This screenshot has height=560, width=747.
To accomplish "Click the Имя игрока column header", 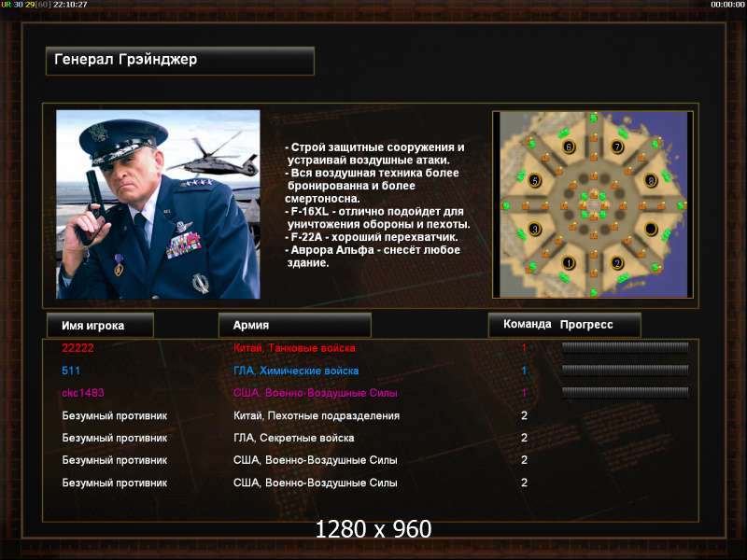I will [x=100, y=325].
